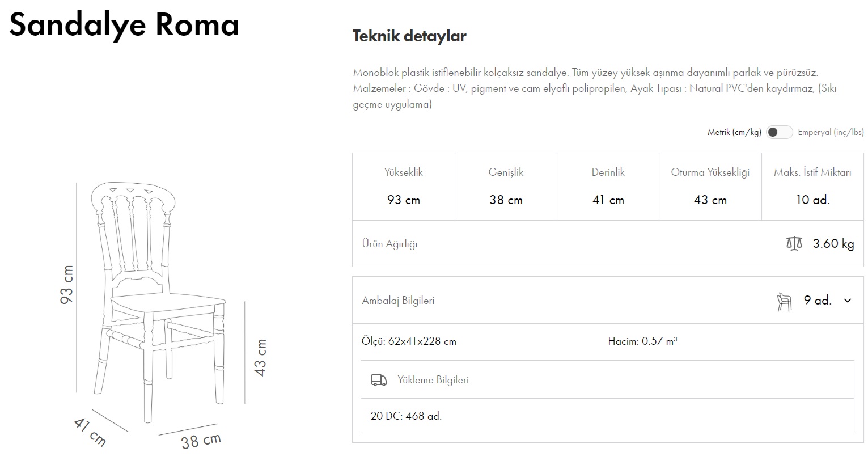Select the Maks. İstif Miktarı cell

point(812,186)
